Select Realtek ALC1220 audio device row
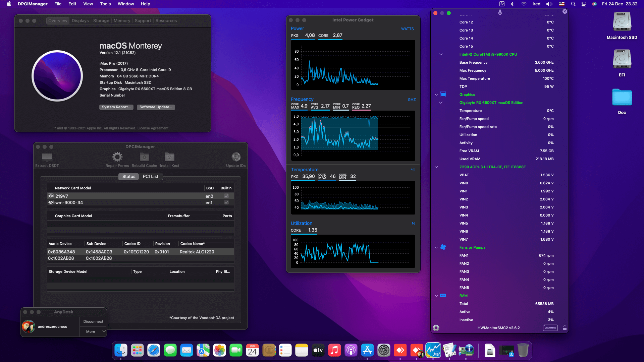The width and height of the screenshot is (644, 362). (x=140, y=252)
